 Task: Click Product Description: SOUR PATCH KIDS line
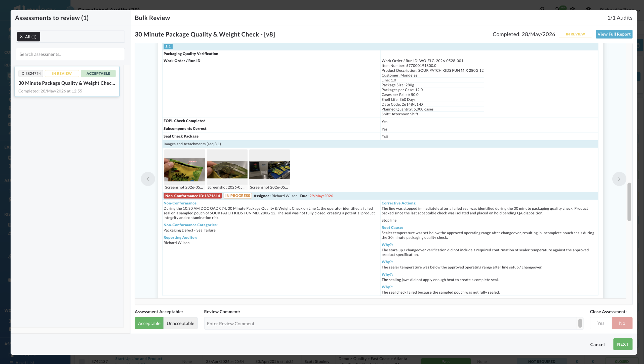click(432, 70)
